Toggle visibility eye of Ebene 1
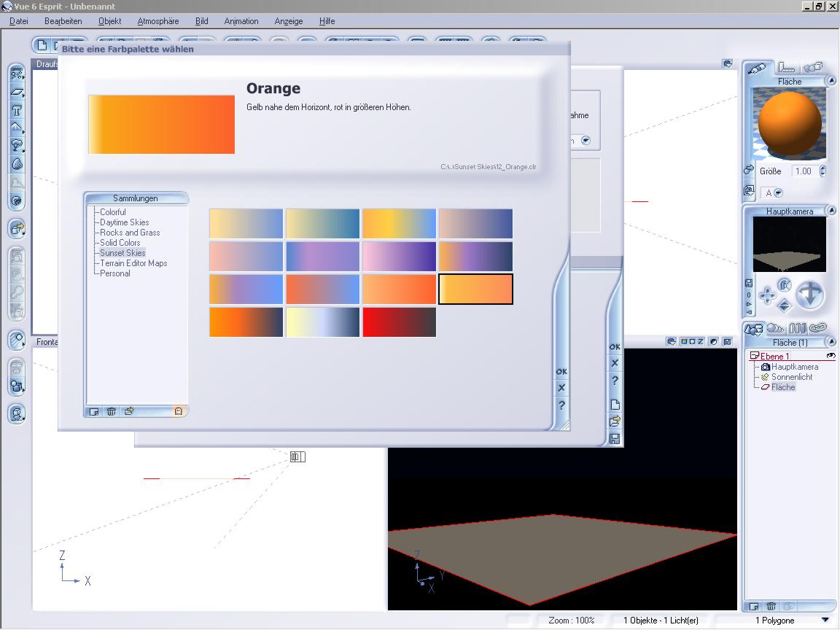The image size is (840, 630). [831, 356]
